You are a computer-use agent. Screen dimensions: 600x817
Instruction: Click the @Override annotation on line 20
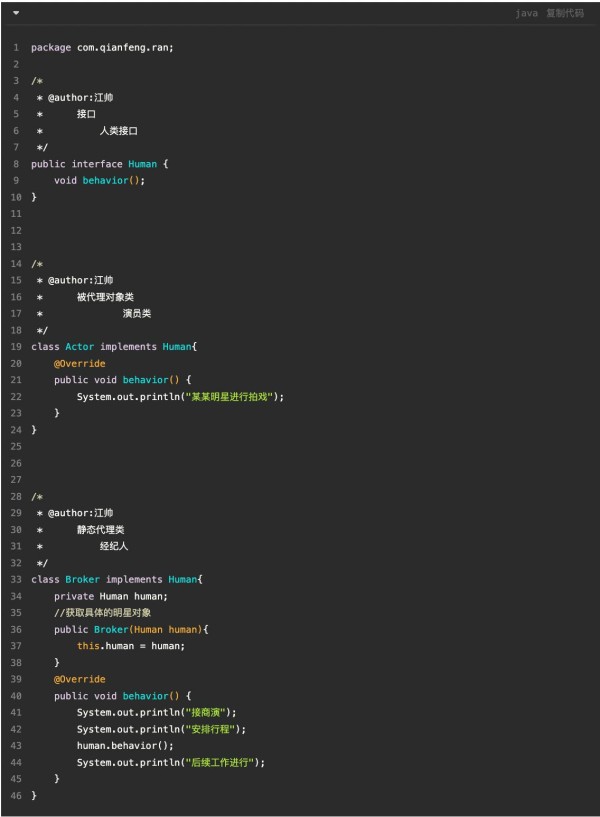pyautogui.click(x=79, y=363)
